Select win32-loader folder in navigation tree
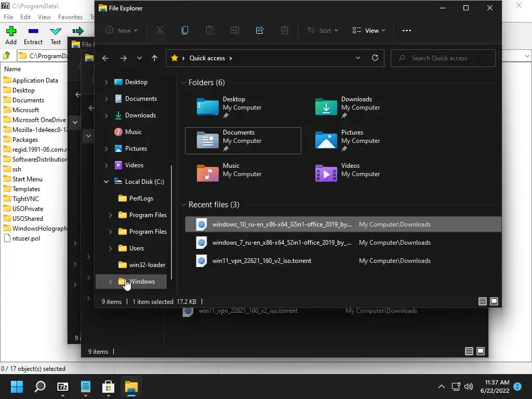Screen dimensions: 532x399 (x=147, y=265)
